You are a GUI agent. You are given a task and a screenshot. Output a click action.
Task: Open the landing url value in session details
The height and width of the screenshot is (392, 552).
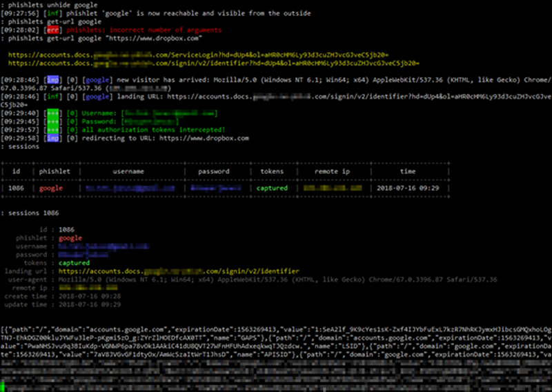pyautogui.click(x=179, y=271)
